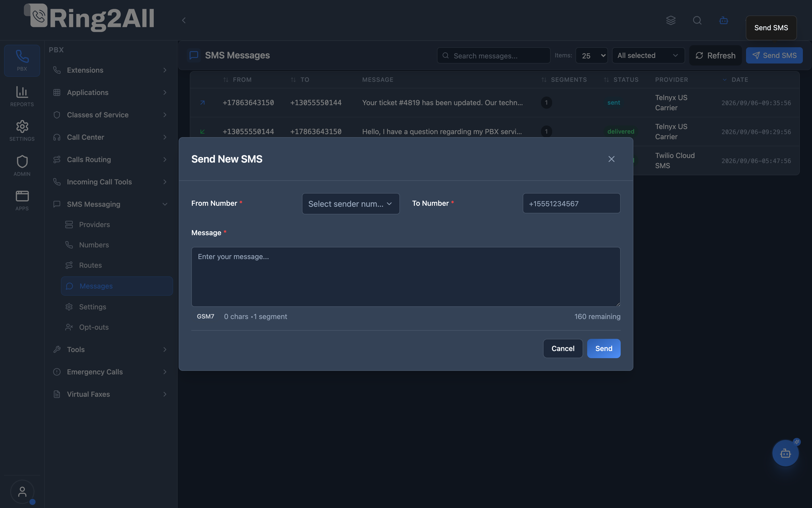Open the Items per page dropdown
Image resolution: width=812 pixels, height=508 pixels.
click(x=591, y=55)
